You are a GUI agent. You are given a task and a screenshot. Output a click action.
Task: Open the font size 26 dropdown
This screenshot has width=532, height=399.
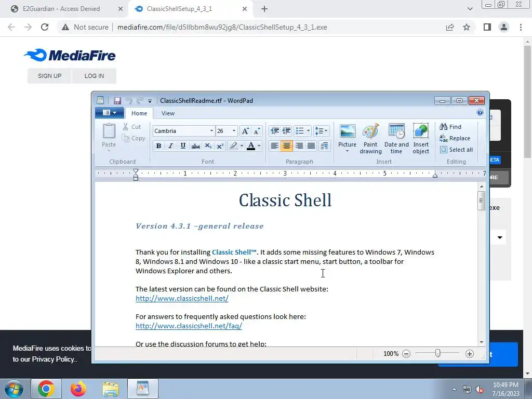234,131
